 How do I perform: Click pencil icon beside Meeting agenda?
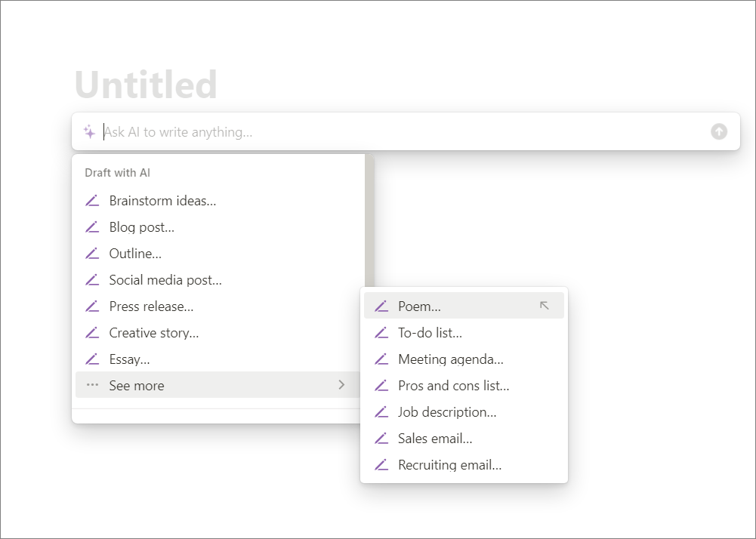coord(381,359)
